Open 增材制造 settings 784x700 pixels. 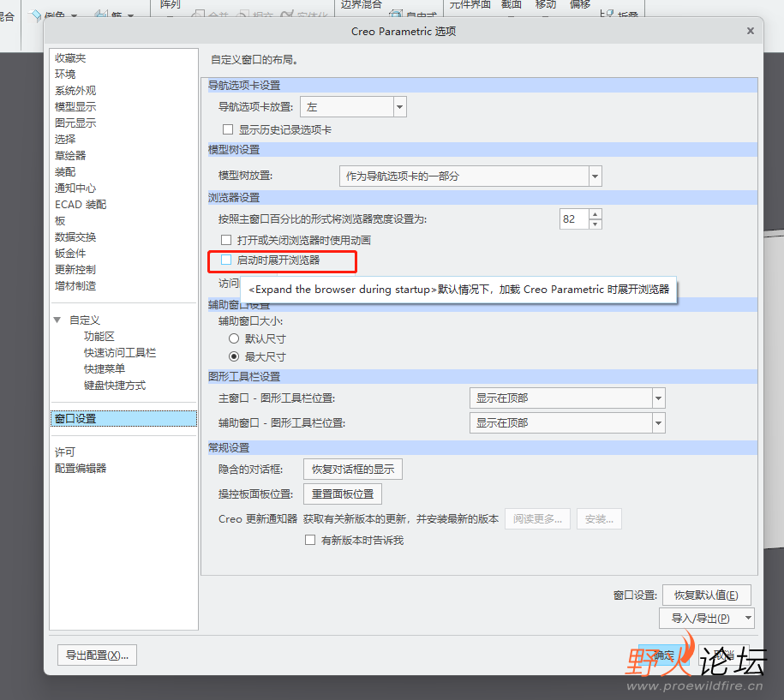(75, 285)
